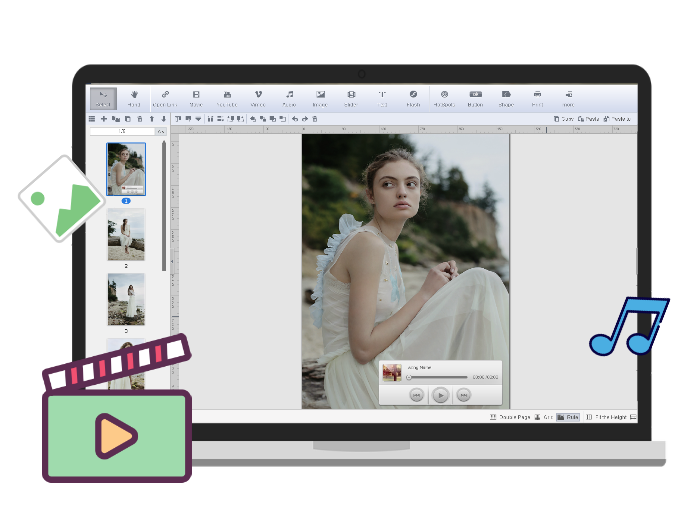
Task: Insert an image using the picture icon
Action: click(x=320, y=97)
